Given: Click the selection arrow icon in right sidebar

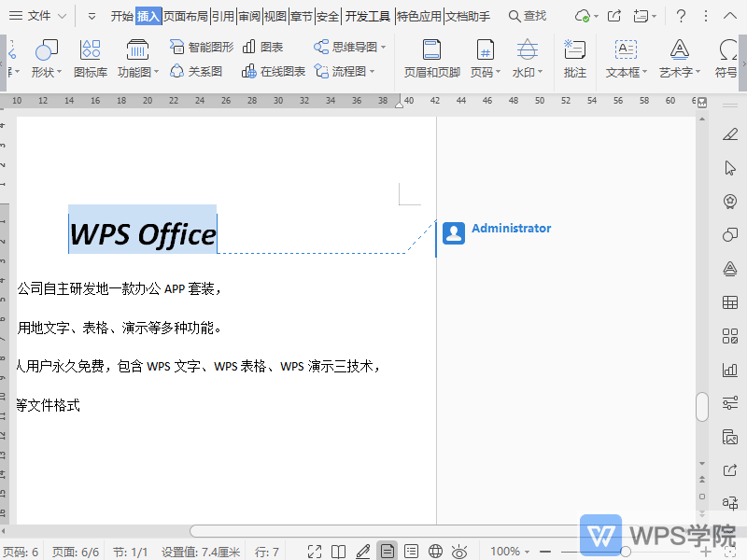Looking at the screenshot, I should [x=730, y=168].
